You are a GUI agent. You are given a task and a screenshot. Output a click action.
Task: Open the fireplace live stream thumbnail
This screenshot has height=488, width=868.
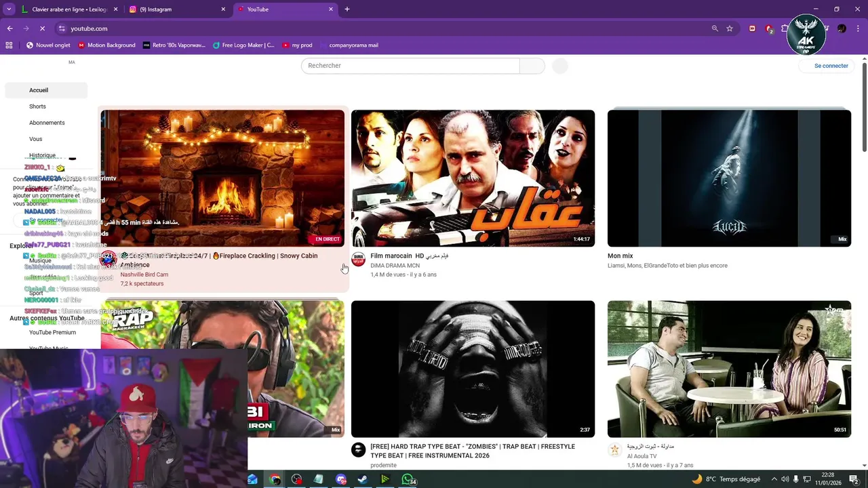tap(222, 178)
